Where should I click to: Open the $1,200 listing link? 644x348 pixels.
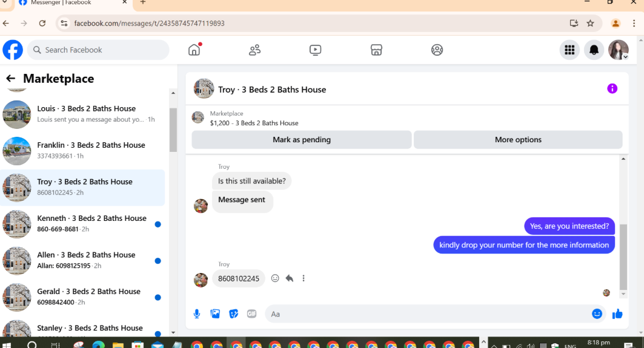(254, 123)
